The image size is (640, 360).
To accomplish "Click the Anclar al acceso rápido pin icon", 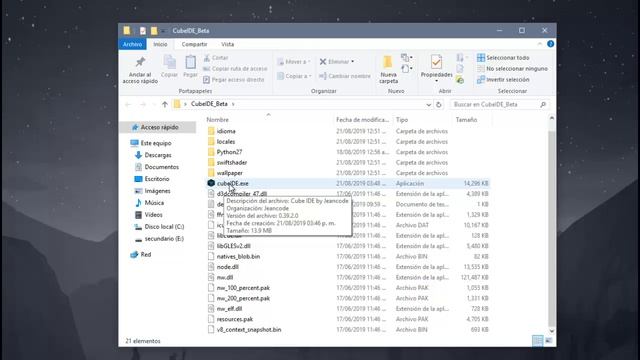I will 140,62.
